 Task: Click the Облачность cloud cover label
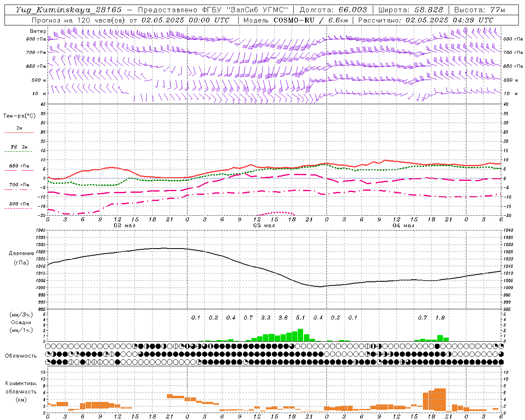click(x=21, y=356)
